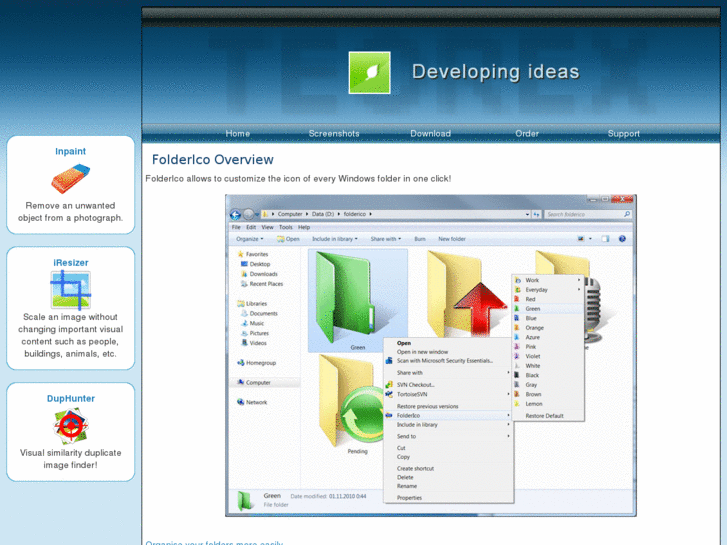
Task: Click the New folder toolbar button
Action: [452, 239]
